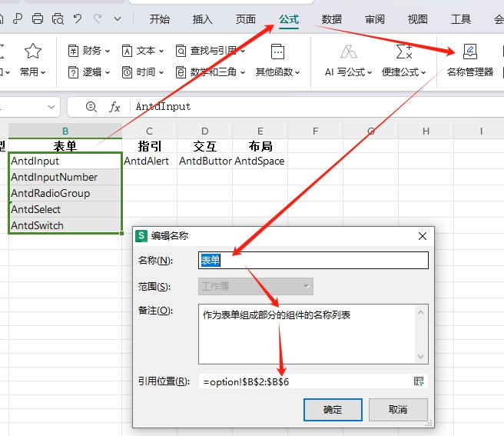
Task: Click the fx insert function icon
Action: (x=114, y=107)
